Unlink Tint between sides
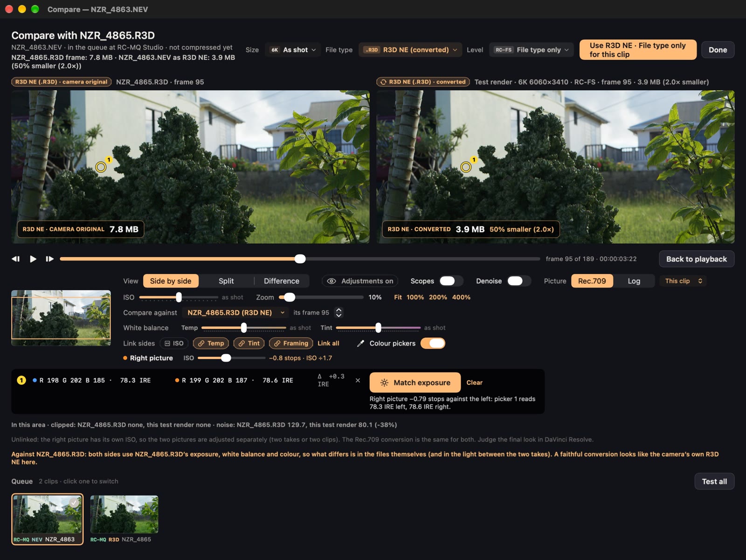 [x=249, y=343]
